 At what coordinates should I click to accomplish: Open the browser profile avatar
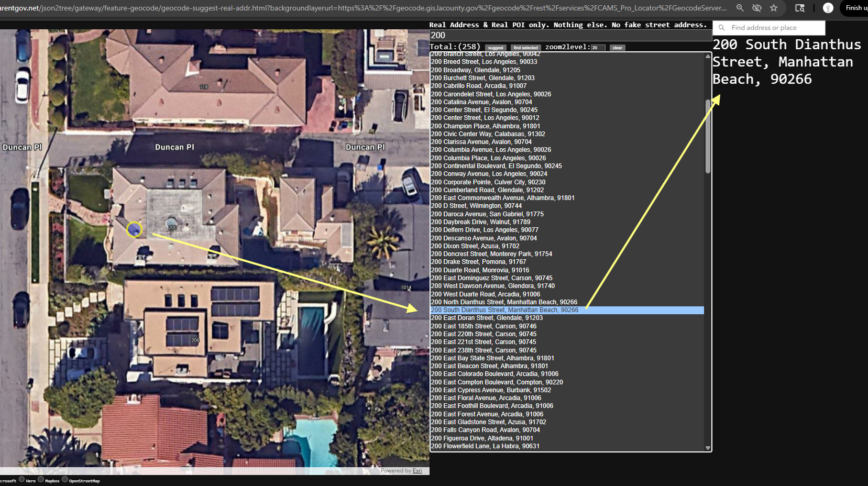coord(828,8)
